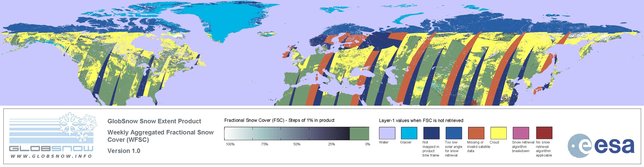The image size is (644, 167).
Task: Select the 'Too low solar angle' swatch
Action: click(453, 133)
